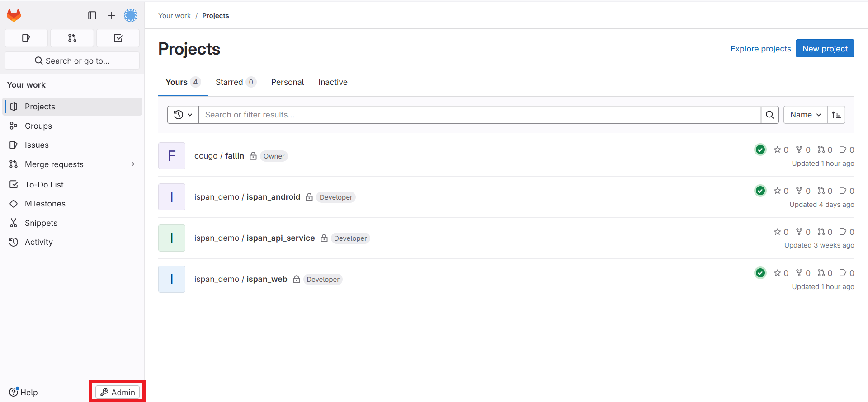This screenshot has height=402, width=868.
Task: Click ispan_android issues count icon
Action: (847, 191)
